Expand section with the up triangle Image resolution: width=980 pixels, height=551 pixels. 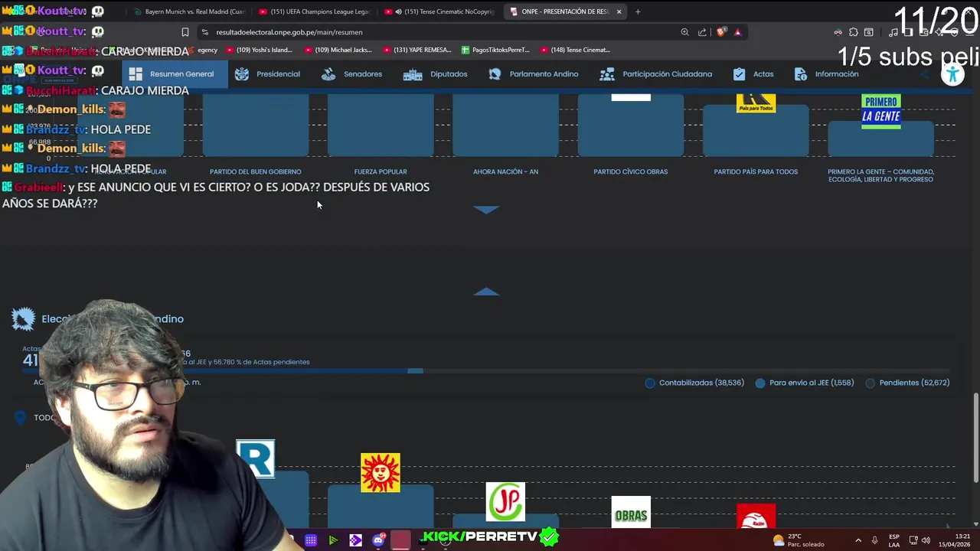(x=486, y=292)
